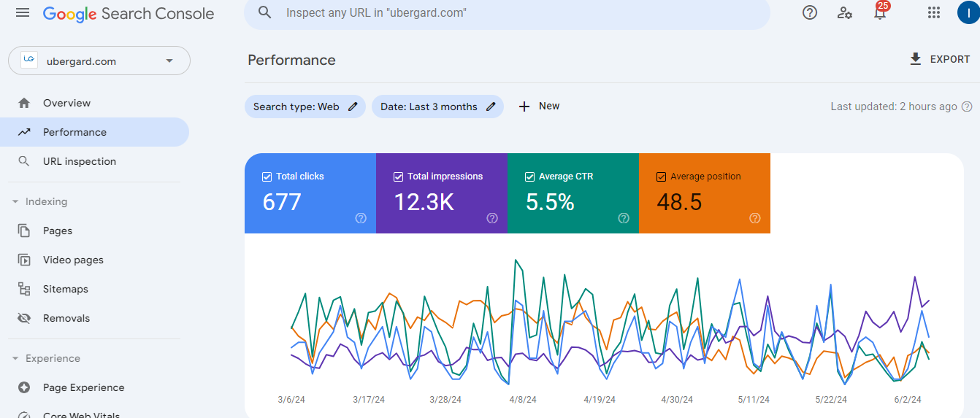Disable the Average CTR checkbox
980x418 pixels.
pos(529,177)
